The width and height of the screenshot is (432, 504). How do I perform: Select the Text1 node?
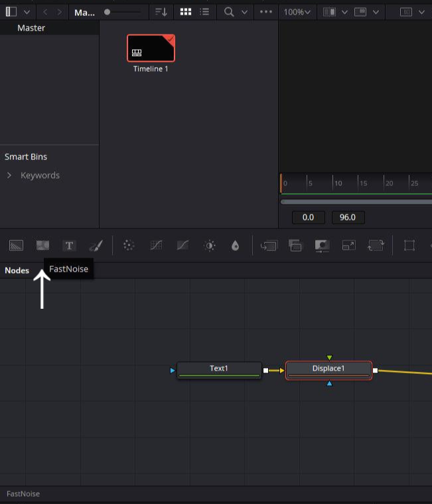click(219, 371)
